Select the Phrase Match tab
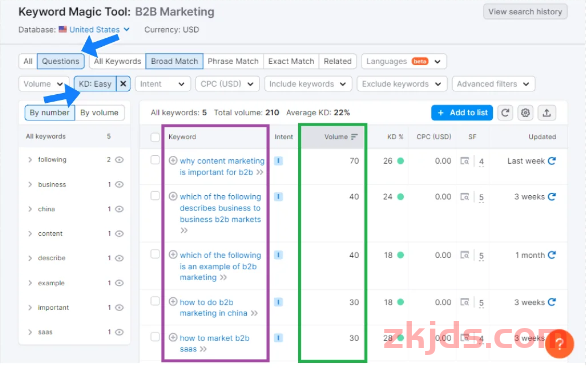The height and width of the screenshot is (368, 586). point(233,61)
